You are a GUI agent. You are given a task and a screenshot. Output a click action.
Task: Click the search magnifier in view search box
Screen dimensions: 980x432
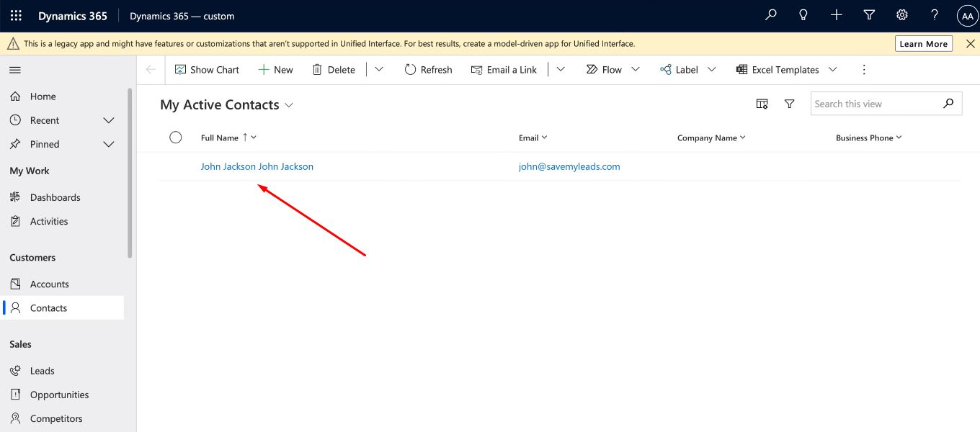click(x=949, y=104)
